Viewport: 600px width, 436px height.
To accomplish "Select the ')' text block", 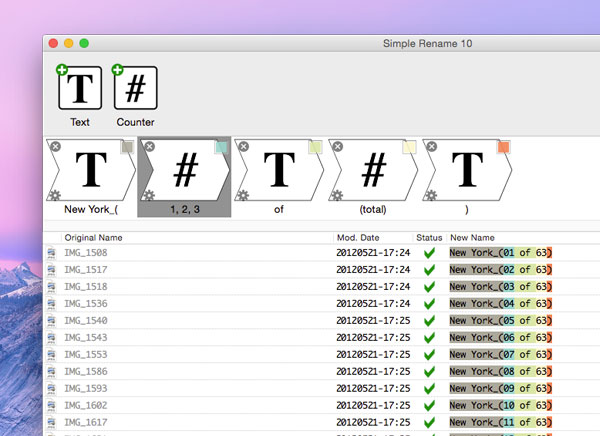I will pos(467,170).
